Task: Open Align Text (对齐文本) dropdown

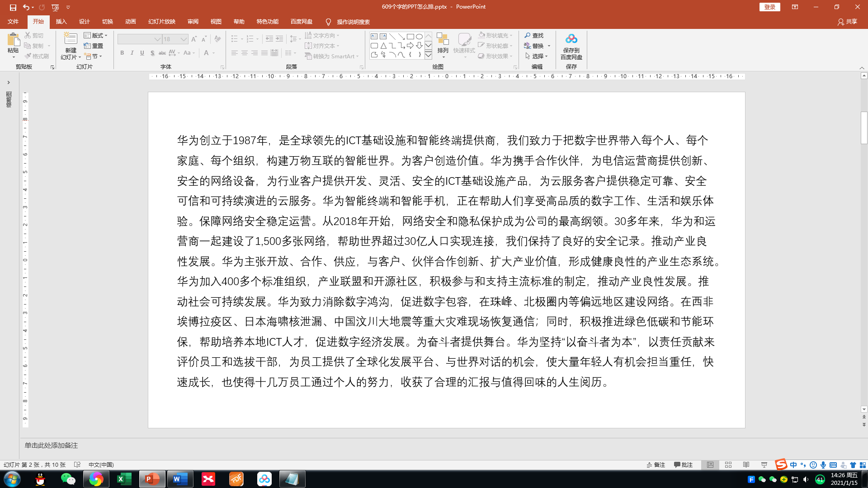Action: coord(322,46)
